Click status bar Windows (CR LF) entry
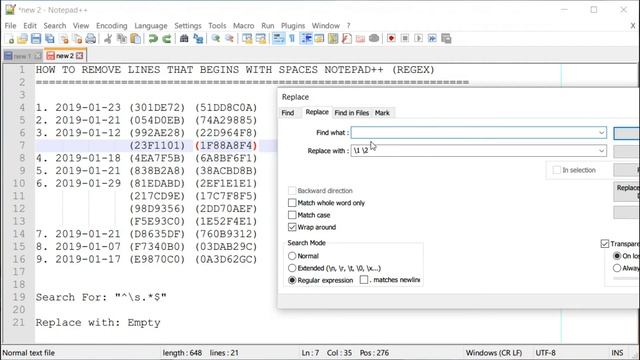Viewport: 640px width, 360px height. tap(493, 353)
